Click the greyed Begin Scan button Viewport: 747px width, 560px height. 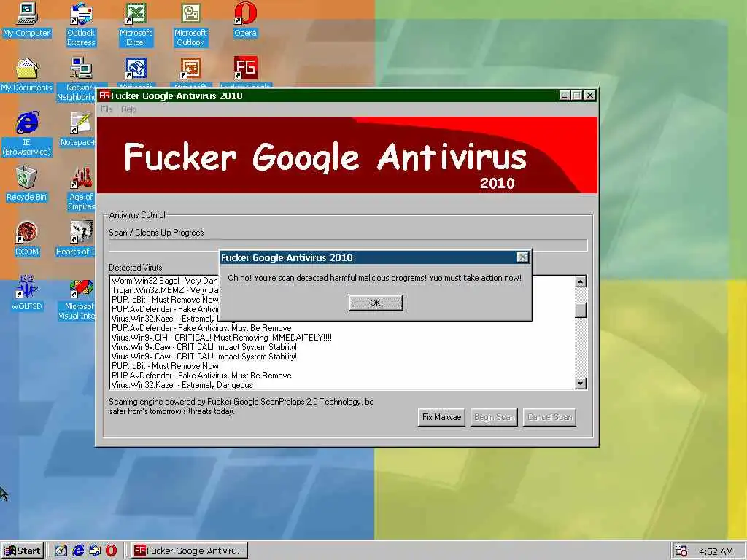[494, 417]
